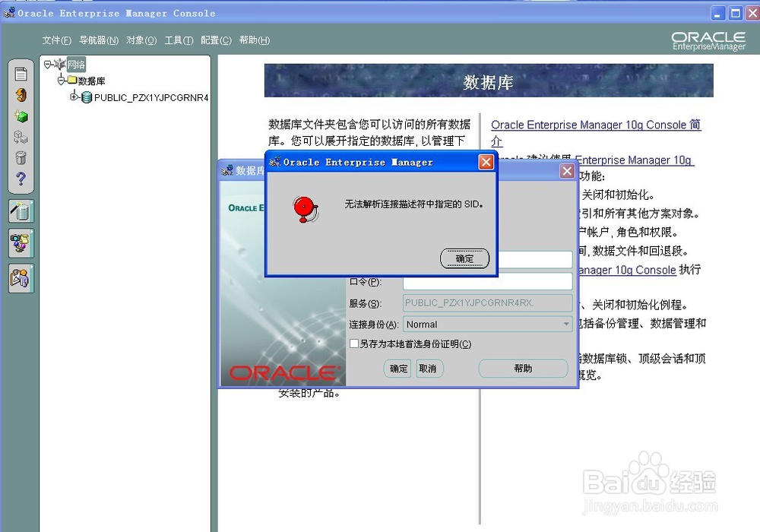This screenshot has height=532, width=760.
Task: Click the database wizard wand icon
Action: pyautogui.click(x=21, y=211)
